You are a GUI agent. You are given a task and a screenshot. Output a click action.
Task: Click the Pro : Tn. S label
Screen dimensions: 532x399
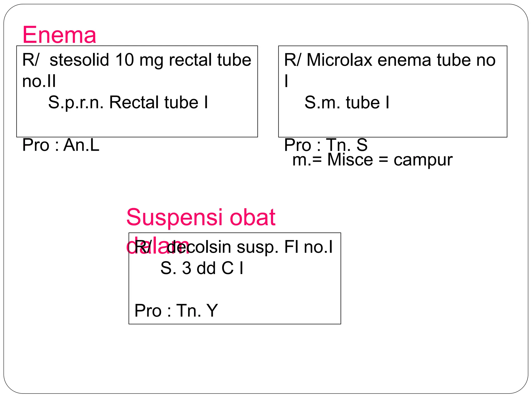click(x=326, y=145)
